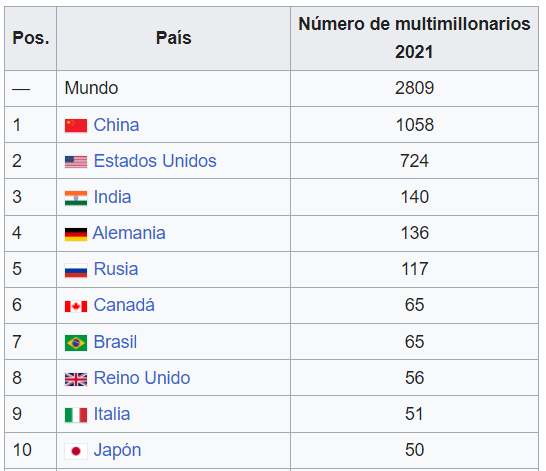Click the Russian flag icon
The width and height of the screenshot is (546, 471).
[76, 270]
